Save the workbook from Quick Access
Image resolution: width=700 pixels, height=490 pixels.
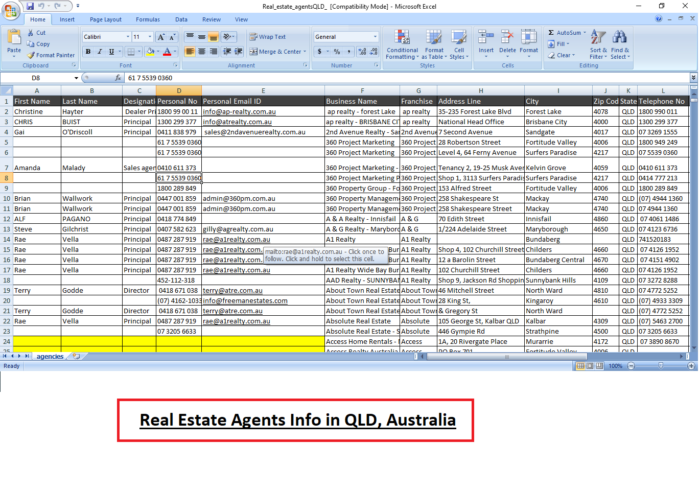coord(30,6)
